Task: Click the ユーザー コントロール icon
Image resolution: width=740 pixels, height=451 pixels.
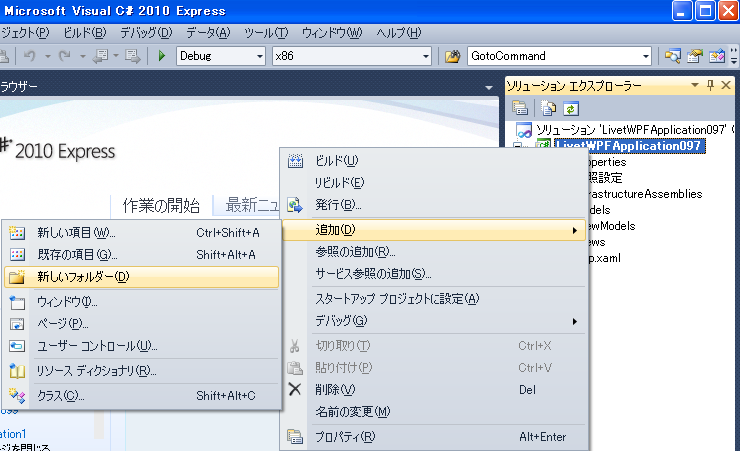Action: click(x=17, y=346)
